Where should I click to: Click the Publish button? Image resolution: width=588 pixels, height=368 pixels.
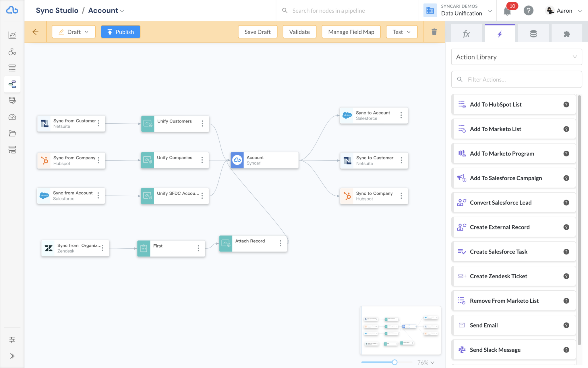[121, 32]
